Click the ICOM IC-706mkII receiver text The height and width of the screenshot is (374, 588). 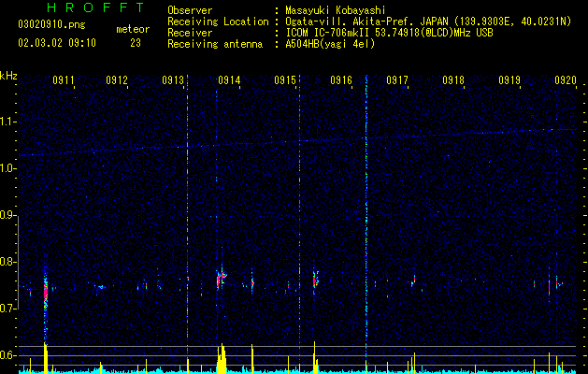[389, 33]
